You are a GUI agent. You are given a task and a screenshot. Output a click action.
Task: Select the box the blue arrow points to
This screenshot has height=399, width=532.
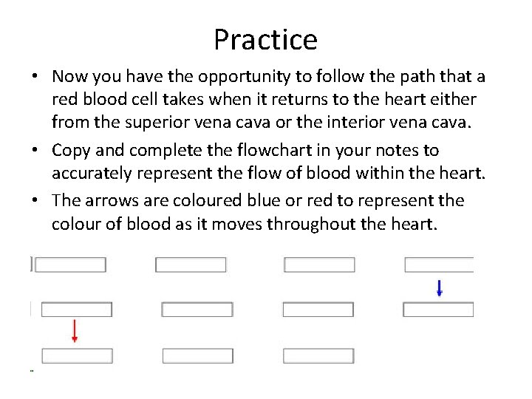click(438, 310)
